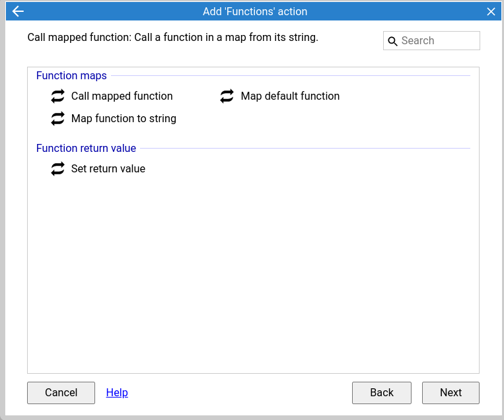This screenshot has width=504, height=420.
Task: Click the magnifier icon in search box
Action: (x=392, y=41)
